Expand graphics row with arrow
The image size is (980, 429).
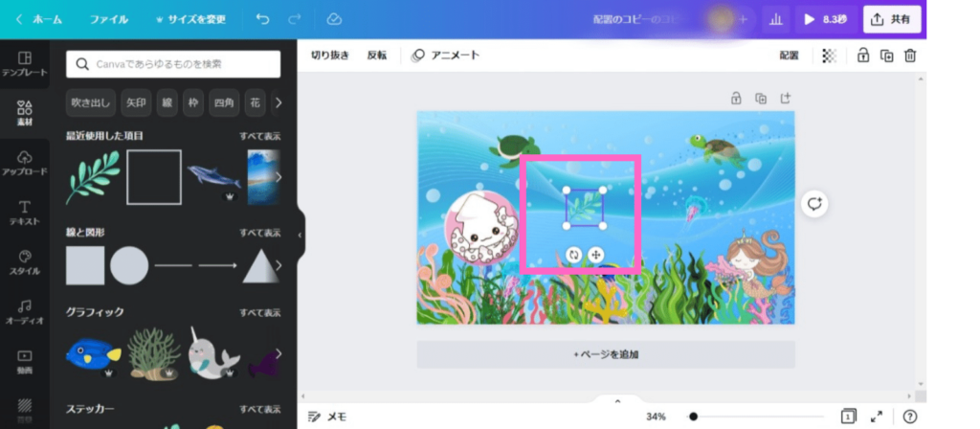click(278, 354)
